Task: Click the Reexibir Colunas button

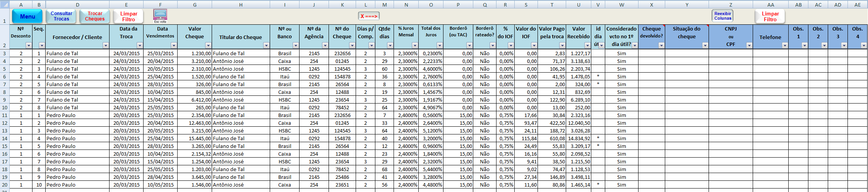Action: pyautogui.click(x=722, y=16)
